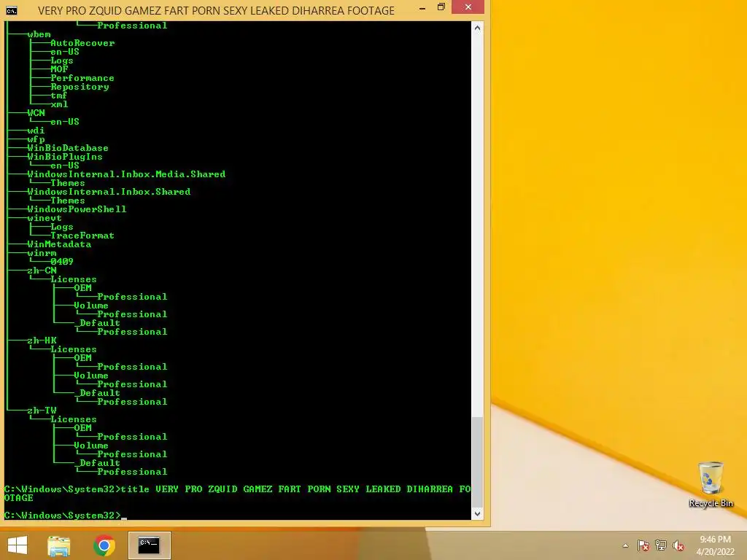The width and height of the screenshot is (747, 560).
Task: Click the winrm folder line
Action: click(x=42, y=253)
